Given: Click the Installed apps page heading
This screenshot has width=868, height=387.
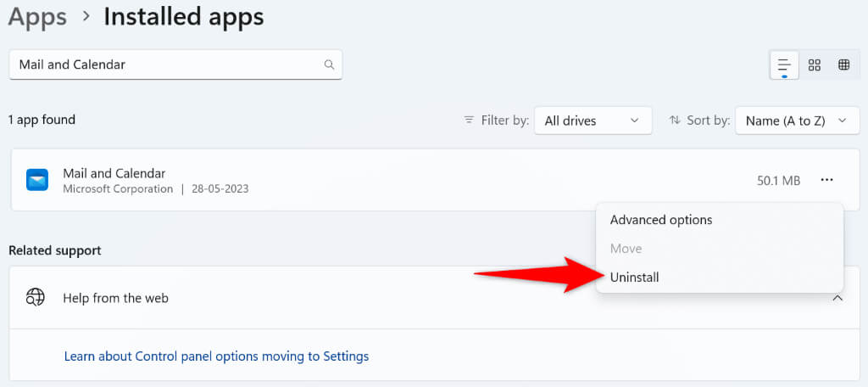Looking at the screenshot, I should pyautogui.click(x=183, y=17).
